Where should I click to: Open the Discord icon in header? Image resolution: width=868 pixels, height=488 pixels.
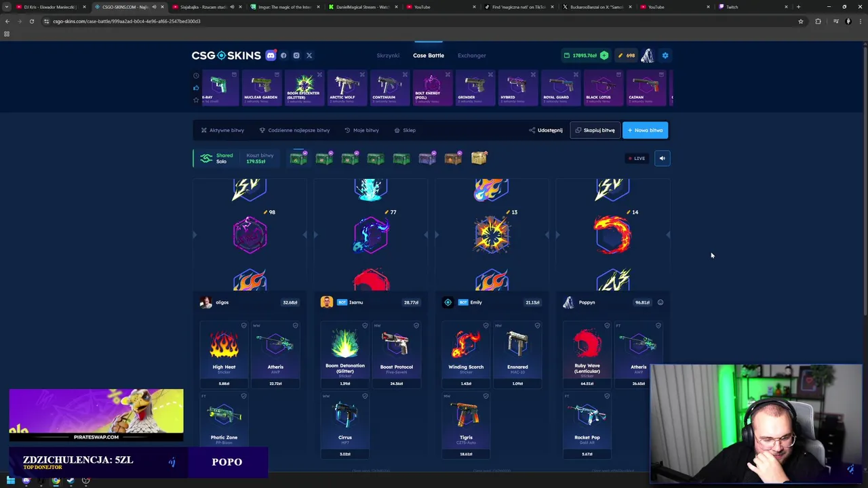tap(271, 56)
